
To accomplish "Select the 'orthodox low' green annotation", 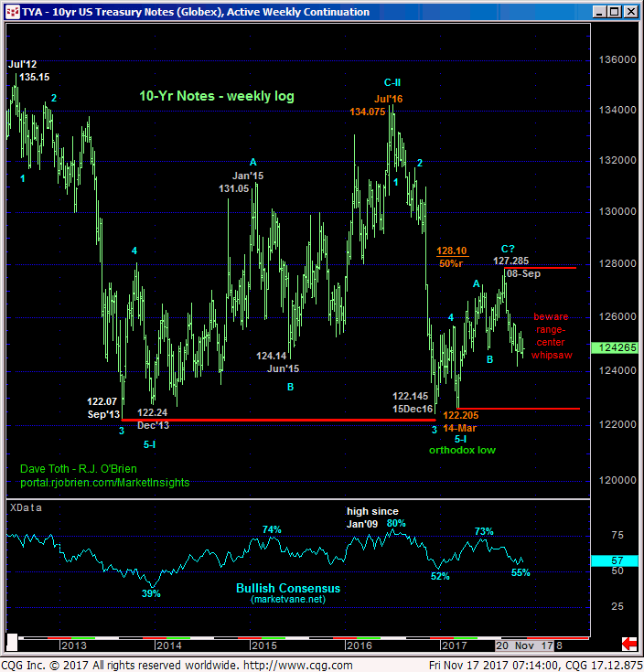I will (463, 450).
